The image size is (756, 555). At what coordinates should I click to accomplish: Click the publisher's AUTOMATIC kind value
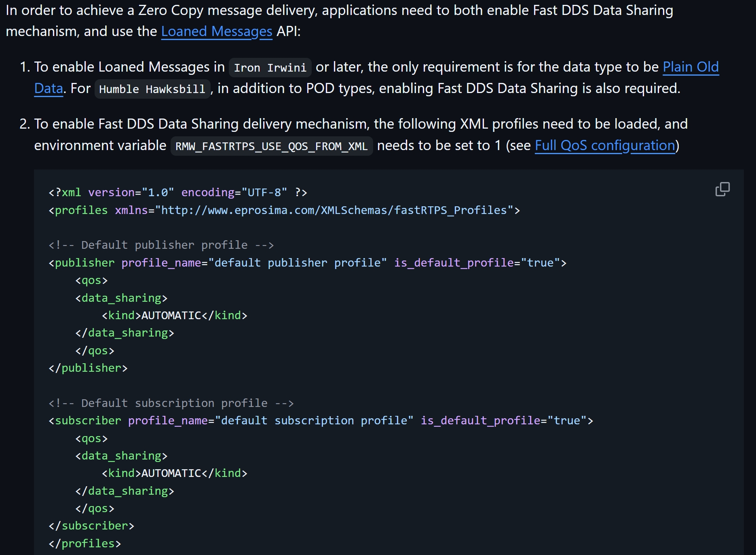[x=171, y=316]
